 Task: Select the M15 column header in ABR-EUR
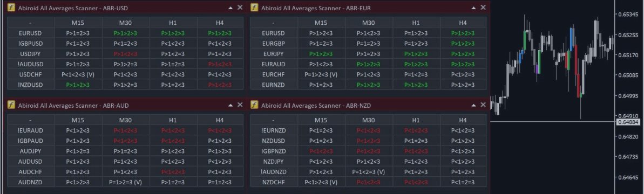click(x=321, y=23)
